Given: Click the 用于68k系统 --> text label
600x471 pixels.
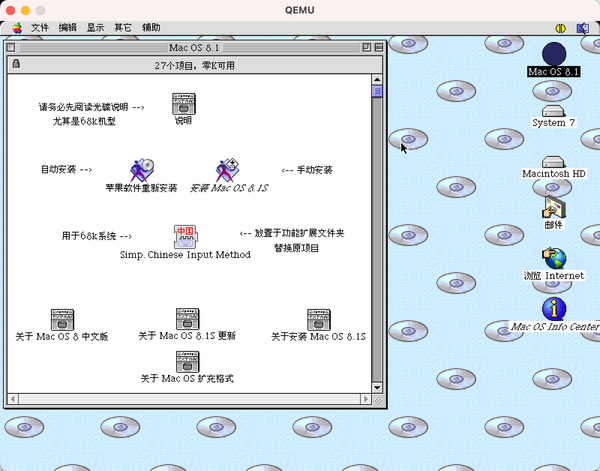Looking at the screenshot, I should click(97, 236).
